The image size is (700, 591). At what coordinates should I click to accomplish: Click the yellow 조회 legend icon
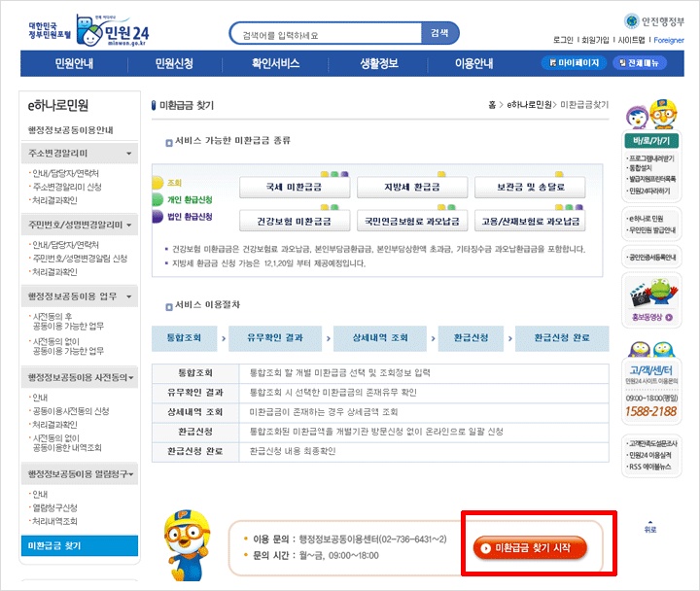coord(157,183)
